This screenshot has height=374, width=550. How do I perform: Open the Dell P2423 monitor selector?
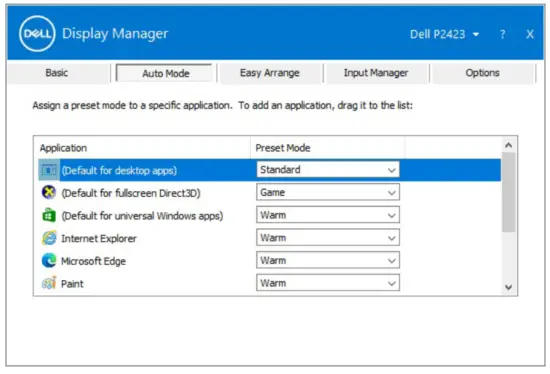click(444, 34)
